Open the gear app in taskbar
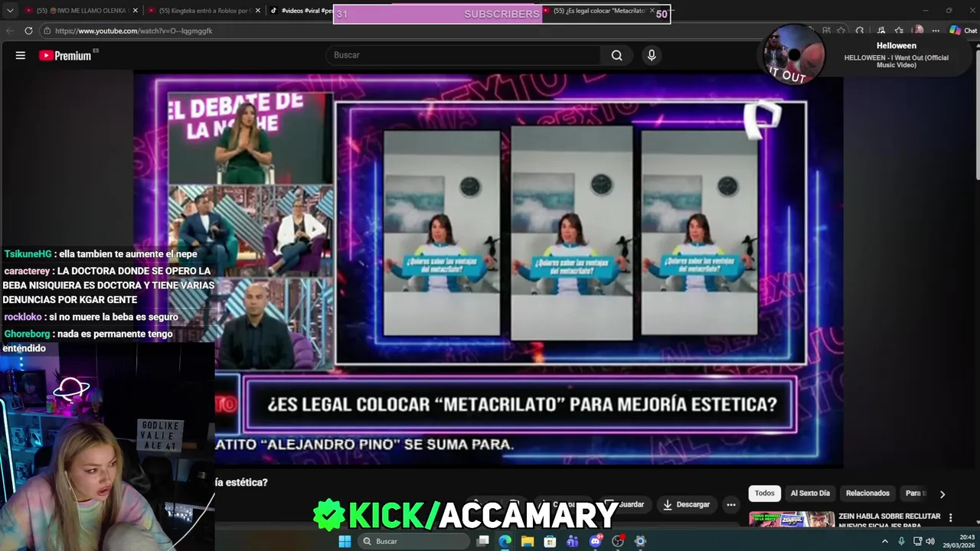This screenshot has width=980, height=551. 640,541
